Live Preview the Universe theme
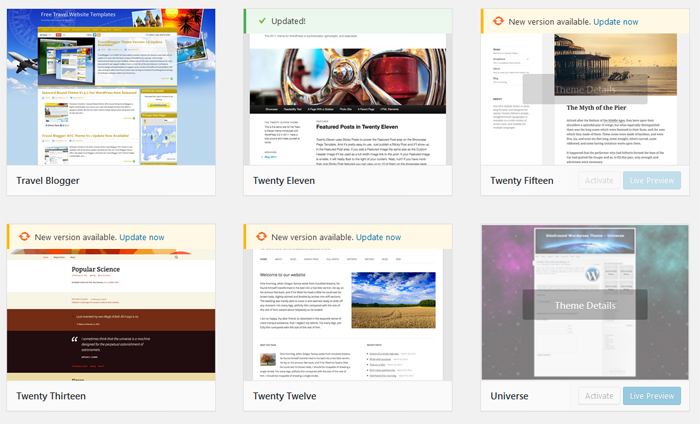The width and height of the screenshot is (700, 424). (652, 396)
